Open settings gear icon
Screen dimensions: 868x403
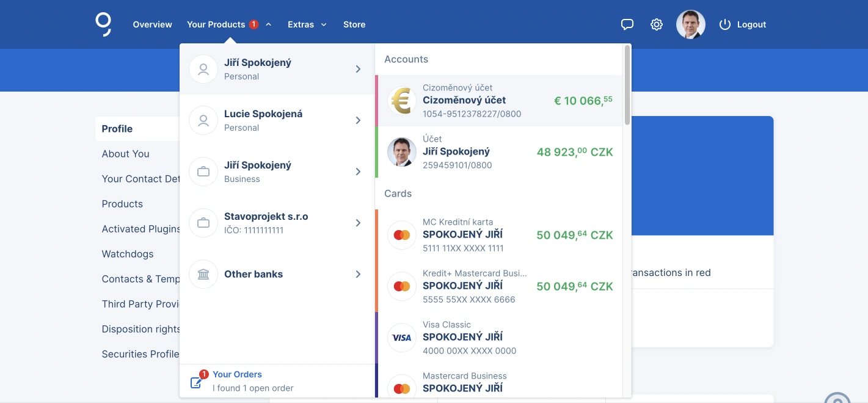pyautogui.click(x=657, y=24)
